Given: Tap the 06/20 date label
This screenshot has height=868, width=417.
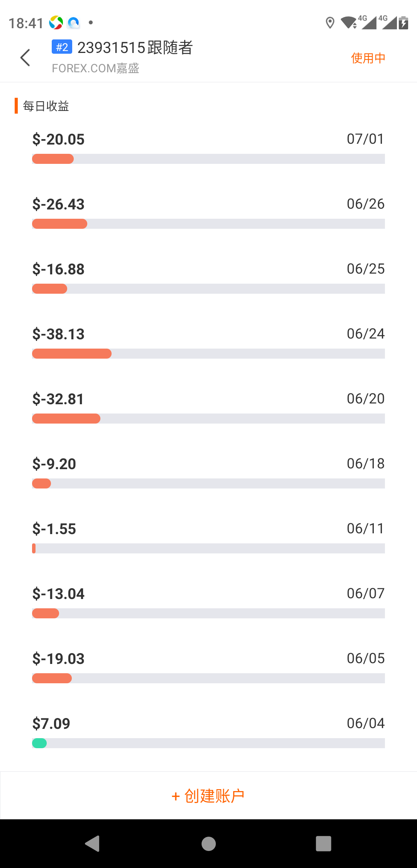Looking at the screenshot, I should click(x=365, y=399).
